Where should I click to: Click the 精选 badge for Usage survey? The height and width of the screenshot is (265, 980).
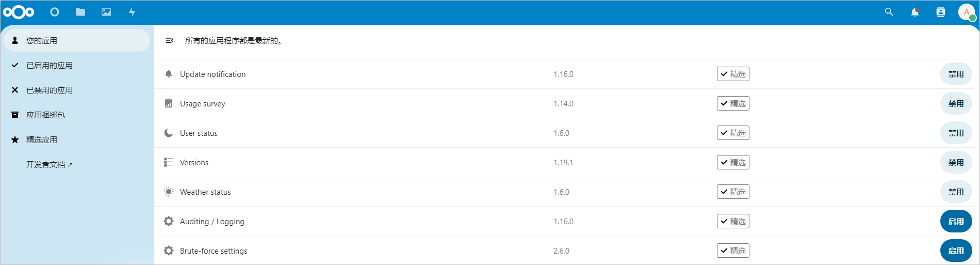pyautogui.click(x=733, y=103)
